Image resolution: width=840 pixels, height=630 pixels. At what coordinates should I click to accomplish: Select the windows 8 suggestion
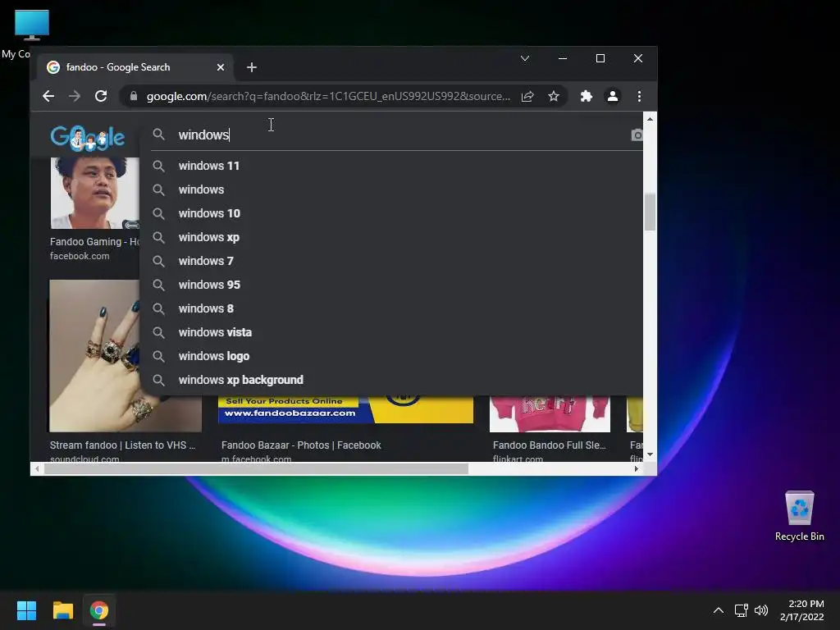392,308
